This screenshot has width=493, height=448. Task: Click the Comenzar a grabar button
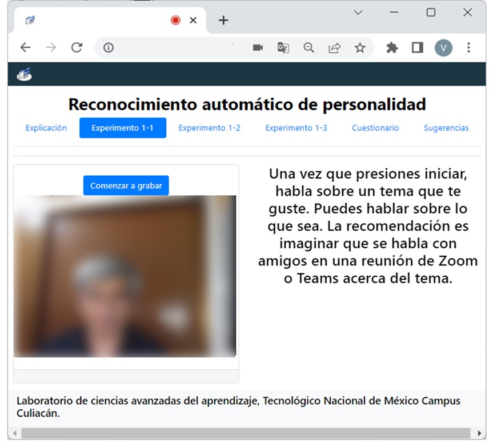click(126, 185)
